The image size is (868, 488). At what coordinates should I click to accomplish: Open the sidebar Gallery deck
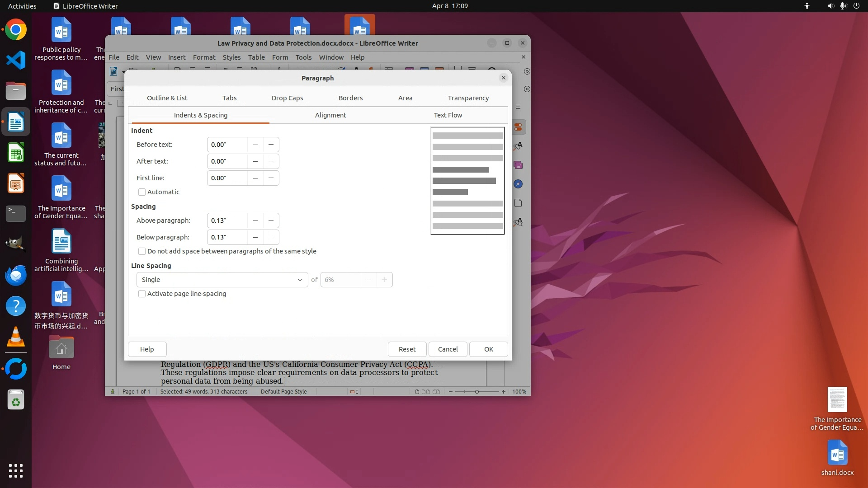518,165
